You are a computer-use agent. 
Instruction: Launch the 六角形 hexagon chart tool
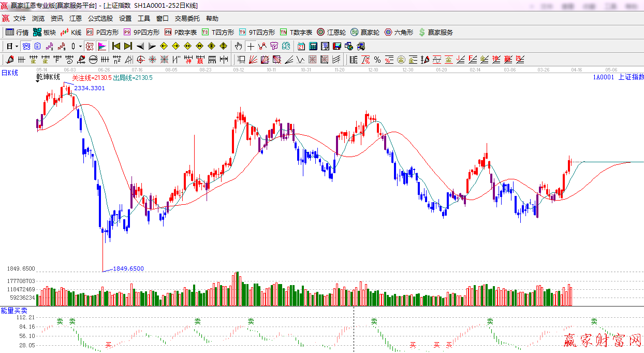tap(399, 32)
